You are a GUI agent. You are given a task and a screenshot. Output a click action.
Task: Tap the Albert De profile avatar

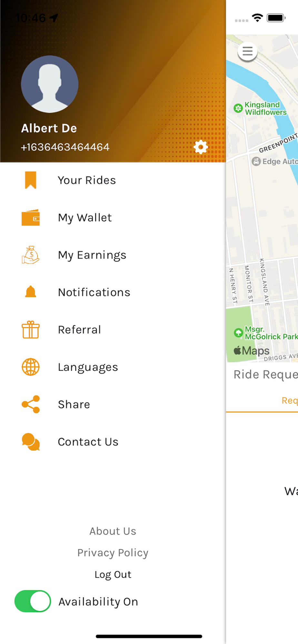point(50,84)
